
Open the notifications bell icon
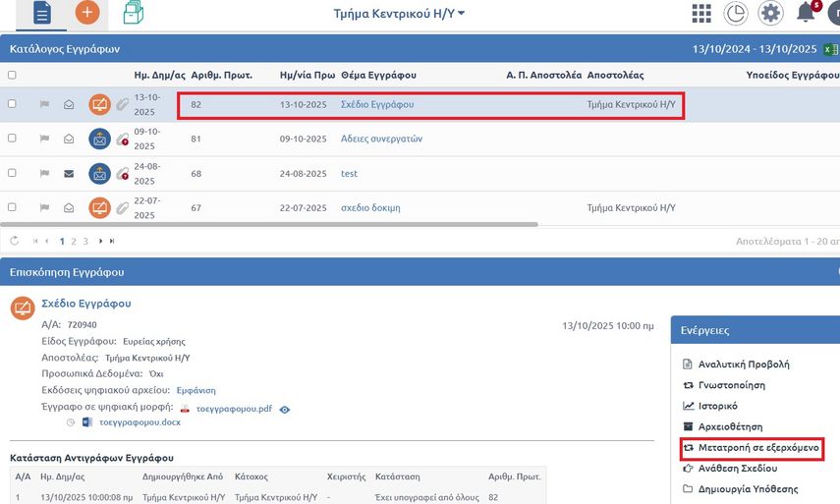pyautogui.click(x=807, y=13)
